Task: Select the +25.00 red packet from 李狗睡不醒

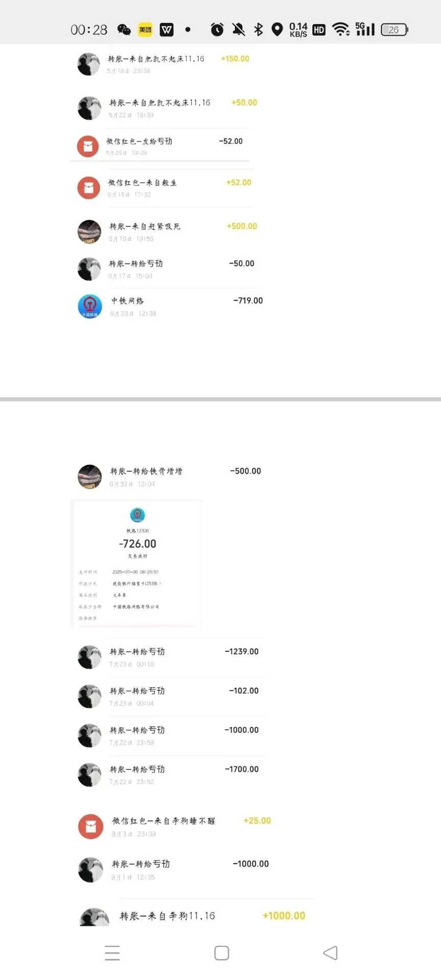Action: pyautogui.click(x=175, y=826)
